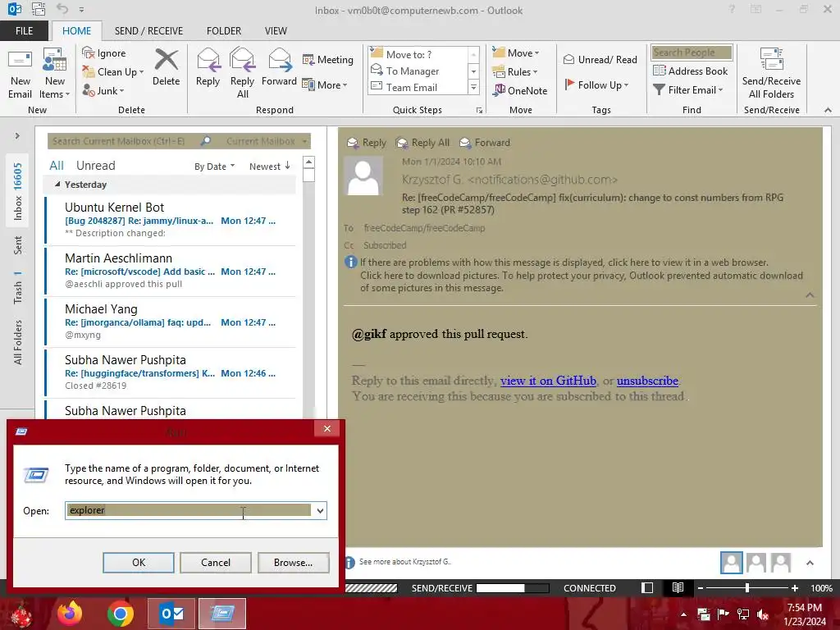
Task: Click the ribbon Reply icon
Action: coord(208,67)
